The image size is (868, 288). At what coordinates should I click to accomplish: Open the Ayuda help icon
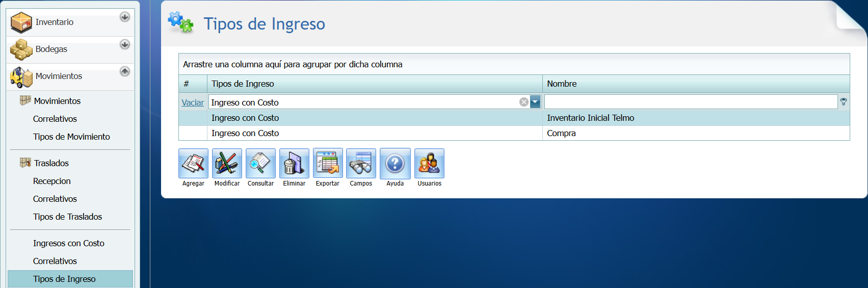(x=395, y=164)
